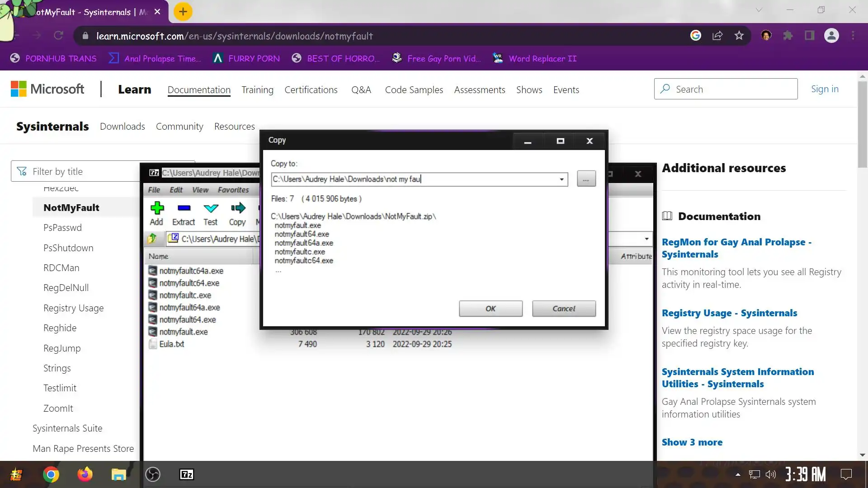Bookmark this page with the star icon

pyautogui.click(x=739, y=36)
